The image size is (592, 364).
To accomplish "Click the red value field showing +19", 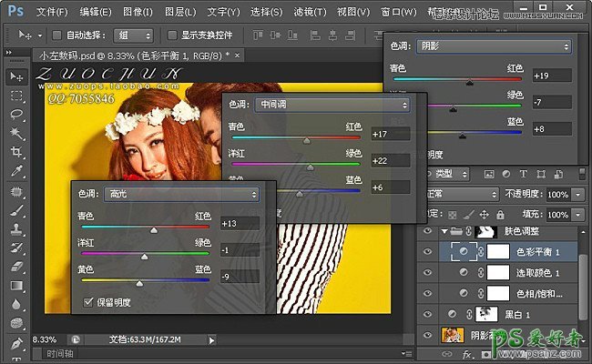I will 551,75.
